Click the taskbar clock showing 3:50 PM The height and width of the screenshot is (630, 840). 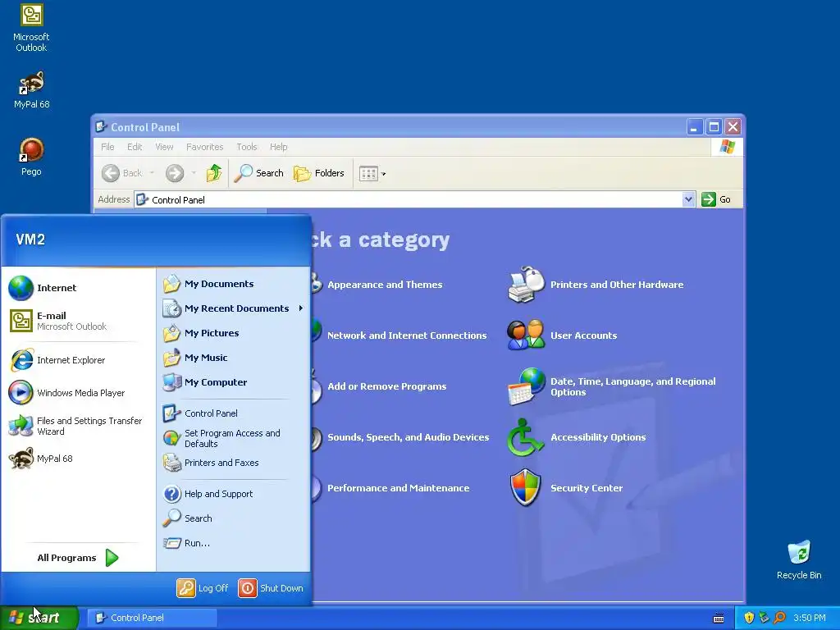click(810, 619)
